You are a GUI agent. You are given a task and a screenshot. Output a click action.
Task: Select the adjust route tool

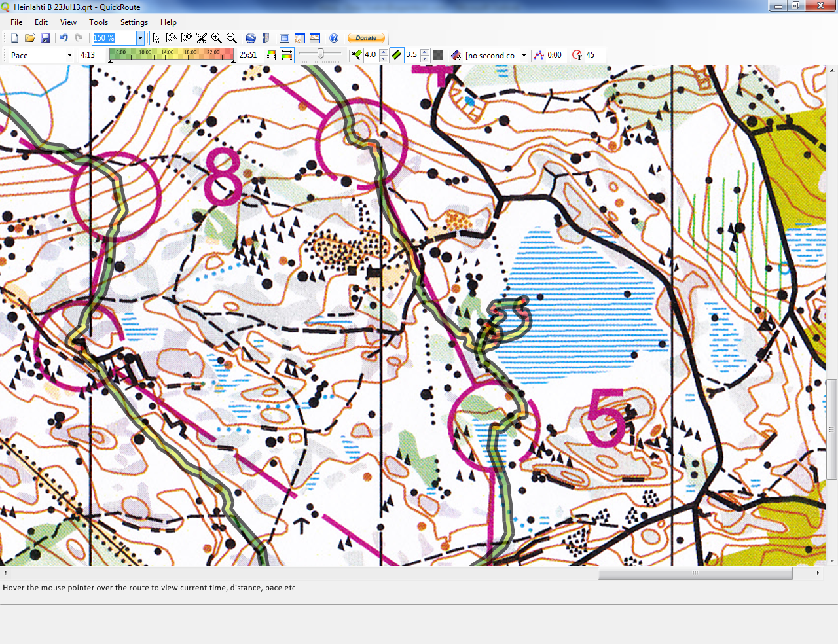tap(172, 38)
